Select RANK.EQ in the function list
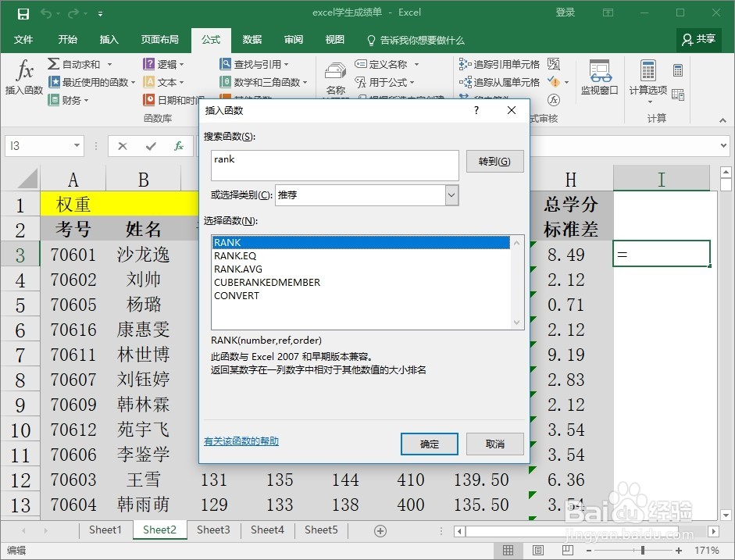This screenshot has height=560, width=735. (361, 256)
